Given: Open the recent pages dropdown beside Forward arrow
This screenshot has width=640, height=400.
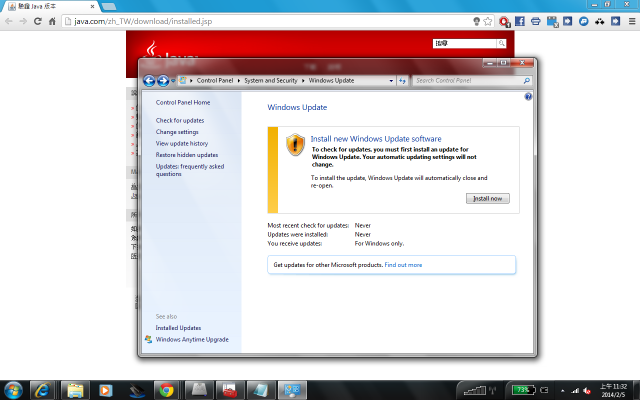Looking at the screenshot, I should (173, 81).
